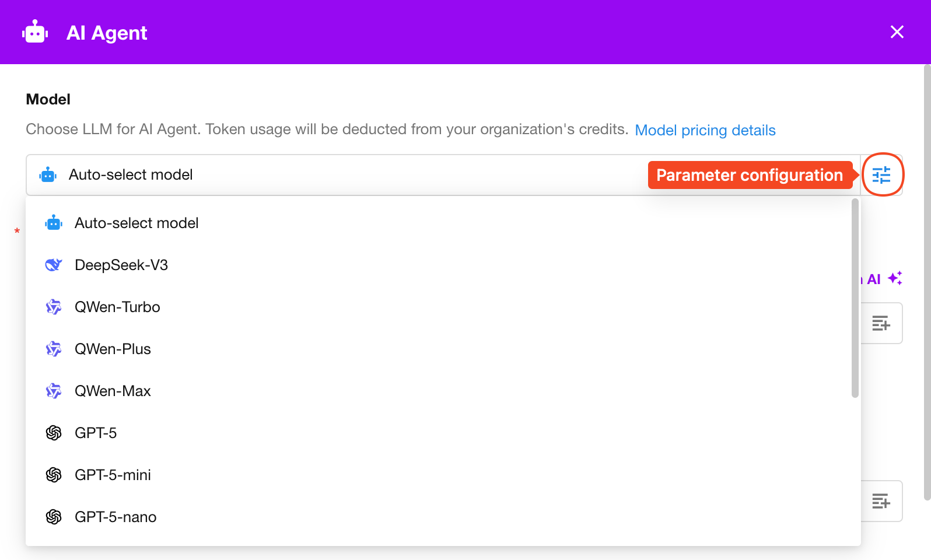Choose QWen-Max from the dropdown
This screenshot has height=560, width=931.
113,391
